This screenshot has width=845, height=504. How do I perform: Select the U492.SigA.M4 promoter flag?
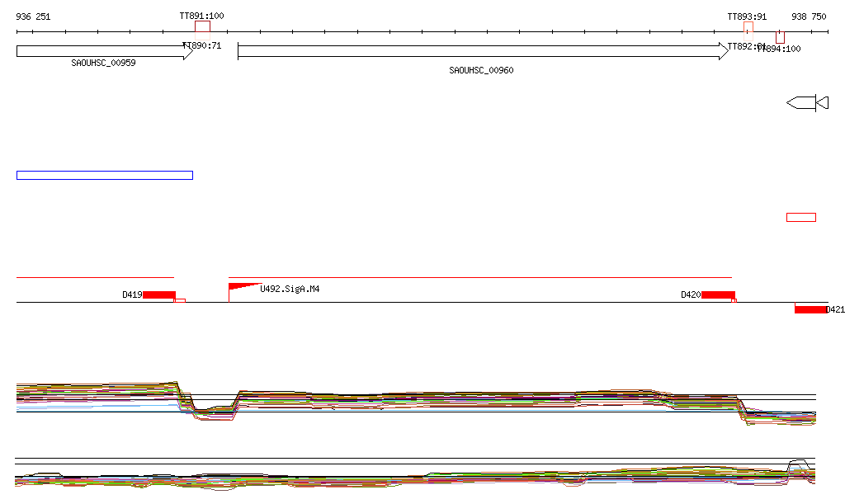point(242,287)
